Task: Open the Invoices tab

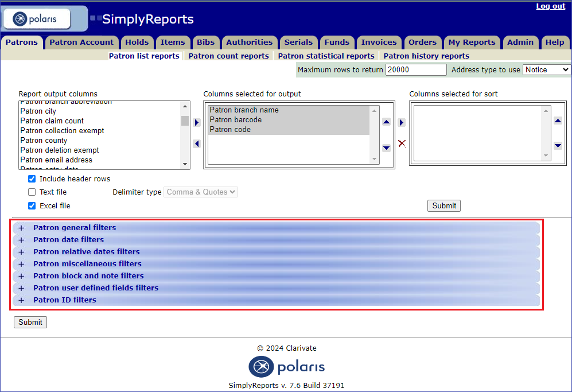Action: (x=379, y=42)
